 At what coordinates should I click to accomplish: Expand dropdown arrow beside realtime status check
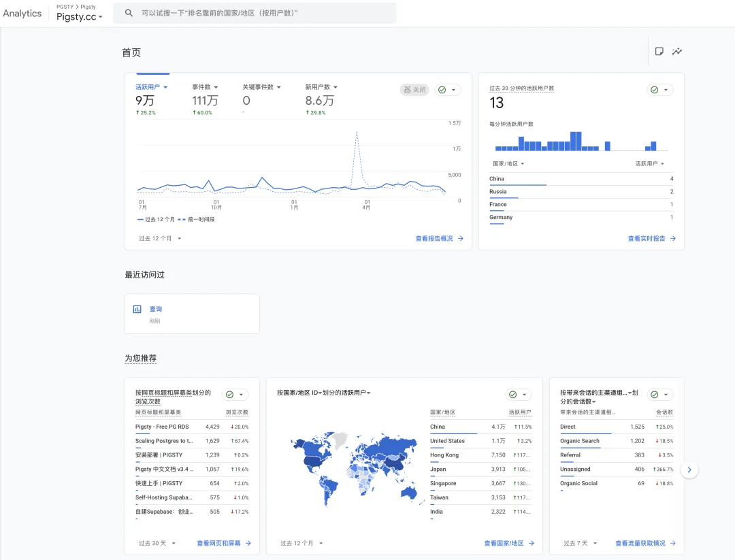click(x=666, y=90)
